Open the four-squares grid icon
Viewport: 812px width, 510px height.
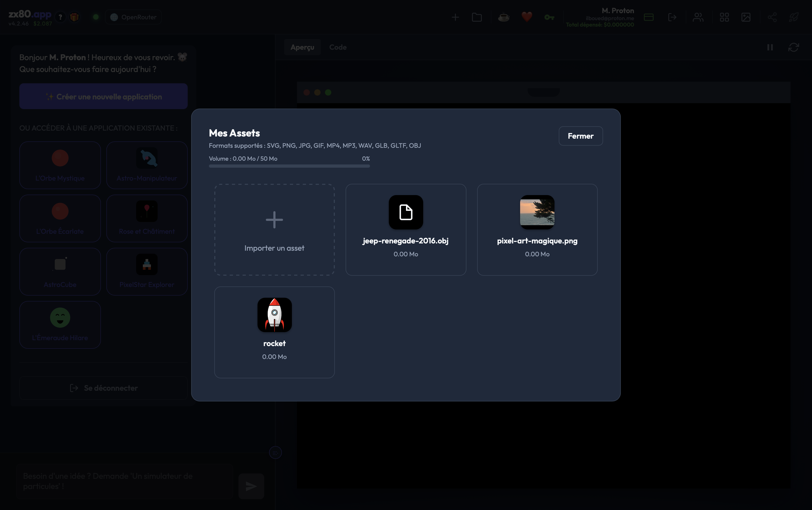[724, 17]
